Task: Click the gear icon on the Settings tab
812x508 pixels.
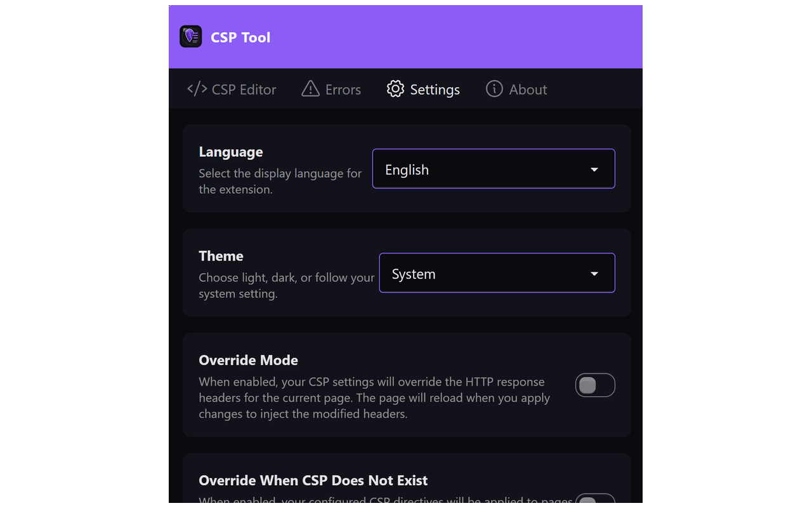Action: point(395,89)
